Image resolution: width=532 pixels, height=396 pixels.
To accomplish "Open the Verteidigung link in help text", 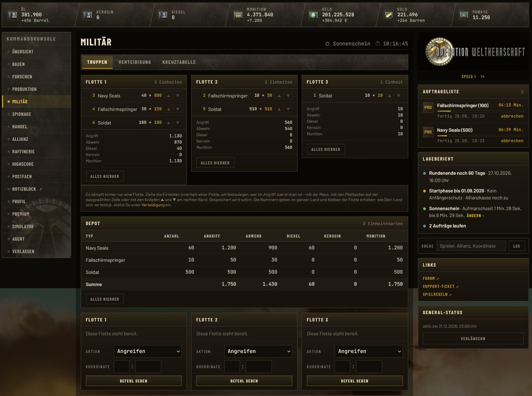I will coord(153,205).
